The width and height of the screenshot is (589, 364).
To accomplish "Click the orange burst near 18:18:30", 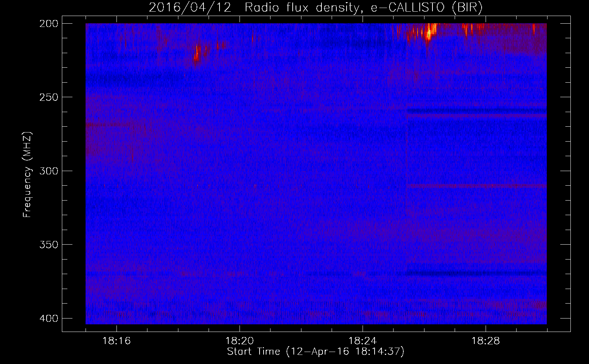I will pyautogui.click(x=197, y=54).
